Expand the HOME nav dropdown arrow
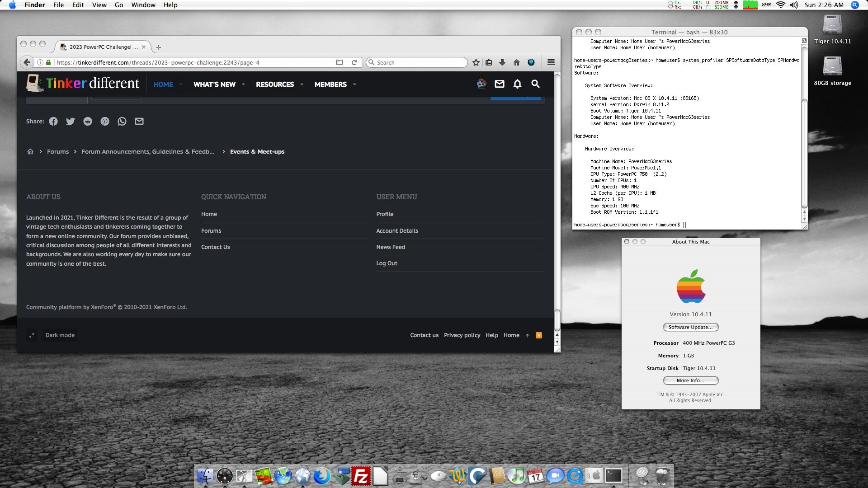This screenshot has width=868, height=488. pos(181,84)
